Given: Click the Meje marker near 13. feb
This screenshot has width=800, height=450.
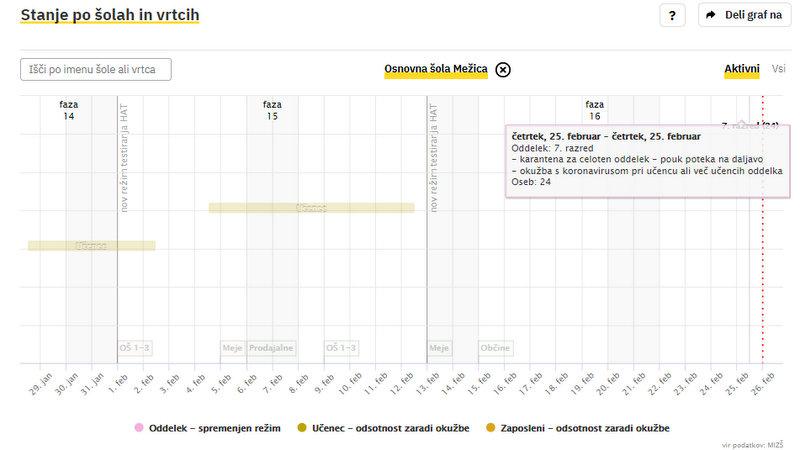Looking at the screenshot, I should (439, 348).
